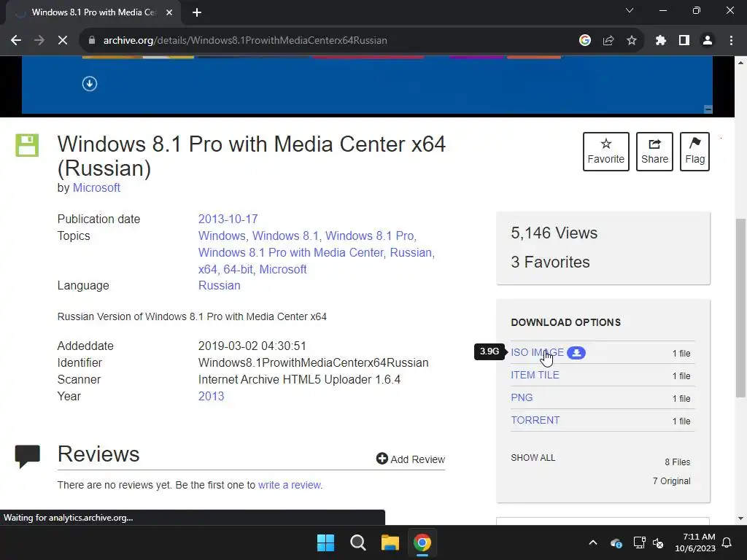Click the browser forward arrow
Viewport: 747px width, 560px height.
point(39,41)
